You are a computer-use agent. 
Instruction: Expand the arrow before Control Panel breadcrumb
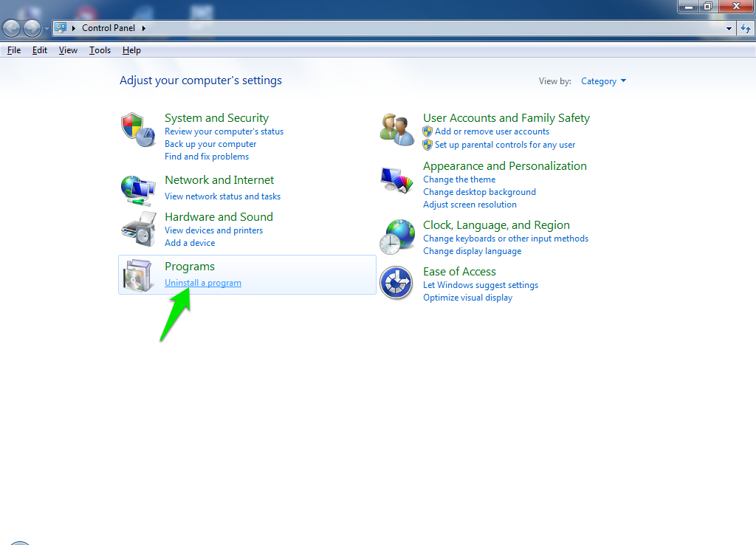click(74, 28)
